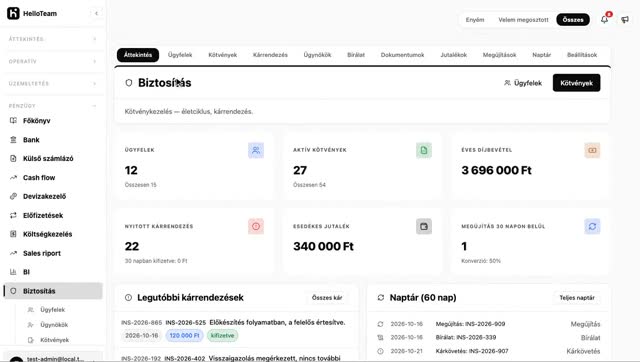Open Összes kár link
This screenshot has height=362, width=640.
pyautogui.click(x=327, y=298)
